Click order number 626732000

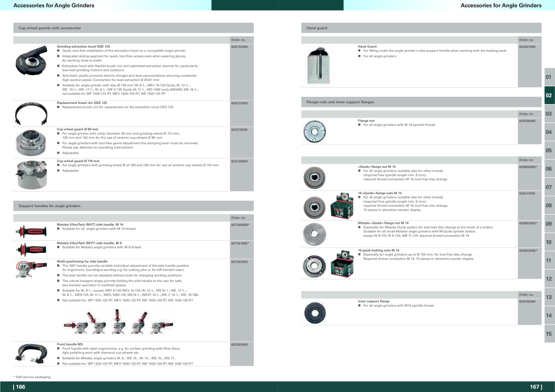[x=239, y=47]
